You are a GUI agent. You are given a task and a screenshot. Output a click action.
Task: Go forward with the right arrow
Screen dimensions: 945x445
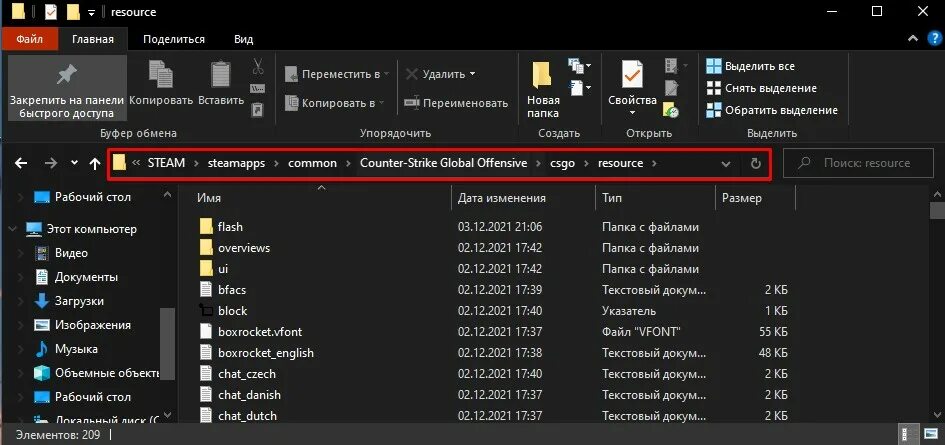[x=51, y=163]
